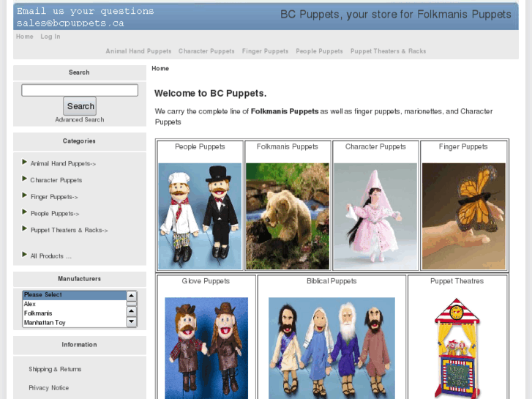This screenshot has width=532, height=399.
Task: Click the arrow beside Character Puppets category
Action: [24, 179]
